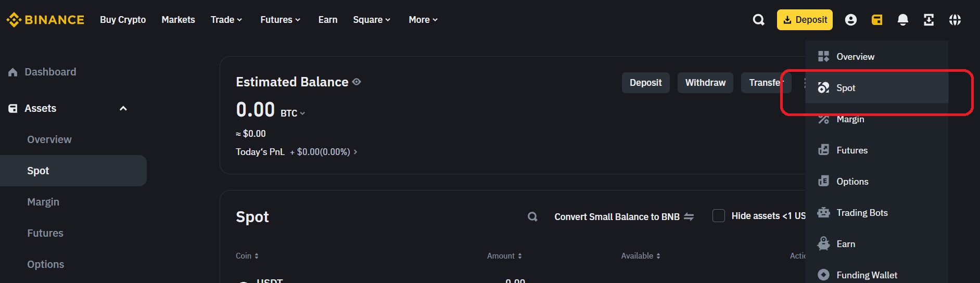The height and width of the screenshot is (283, 980).
Task: Click the yellow wallet icon in header
Action: pos(877,20)
